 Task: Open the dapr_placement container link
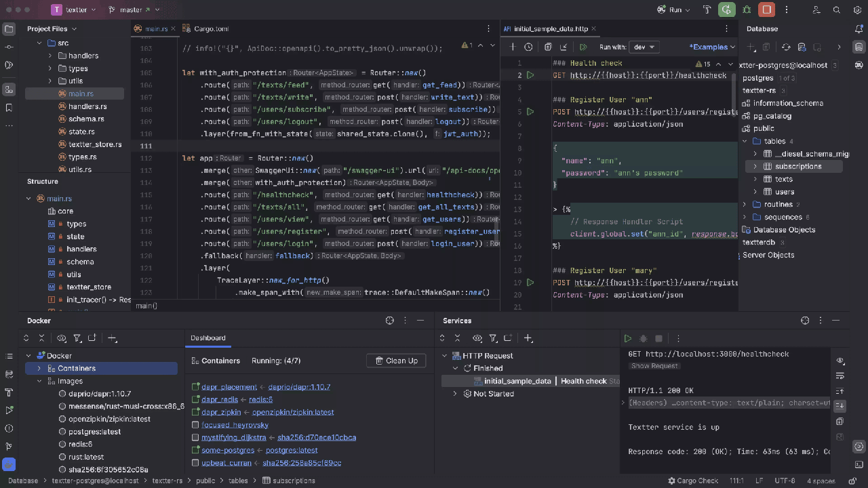click(x=229, y=387)
